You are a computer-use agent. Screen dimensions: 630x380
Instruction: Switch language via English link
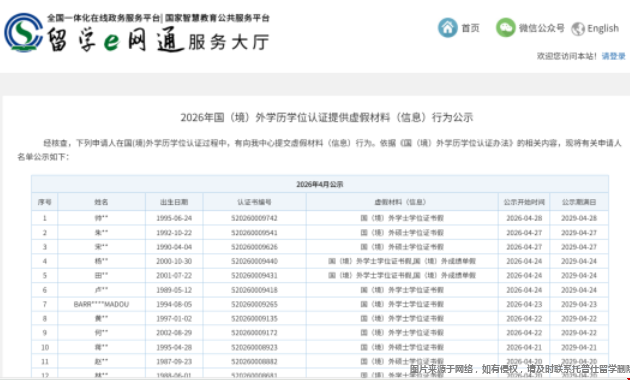[603, 29]
